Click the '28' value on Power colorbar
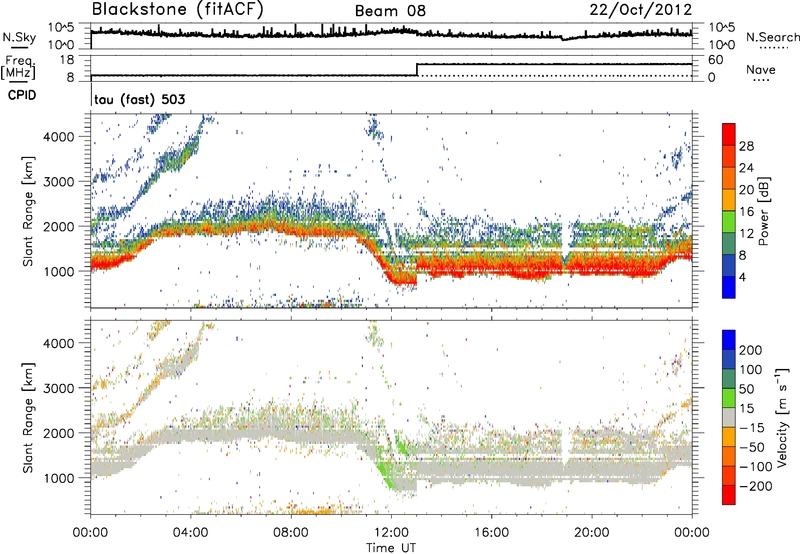Image resolution: width=800 pixels, height=554 pixels. [746, 146]
